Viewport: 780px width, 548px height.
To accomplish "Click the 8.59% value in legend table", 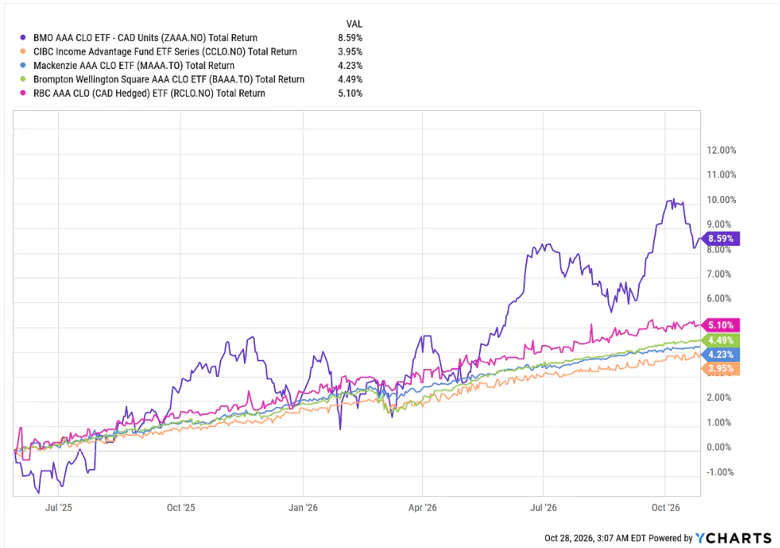I will coord(350,38).
